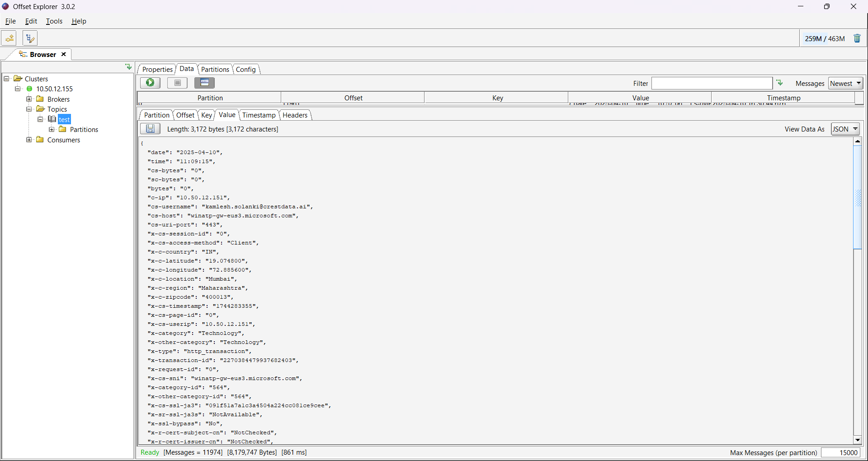Open the Help menu

(x=79, y=21)
